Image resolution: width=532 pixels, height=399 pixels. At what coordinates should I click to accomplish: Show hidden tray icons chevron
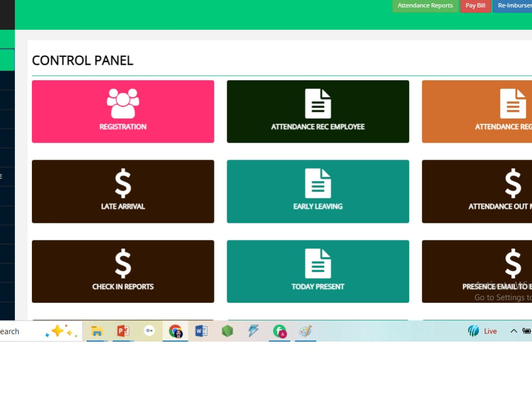click(x=514, y=331)
